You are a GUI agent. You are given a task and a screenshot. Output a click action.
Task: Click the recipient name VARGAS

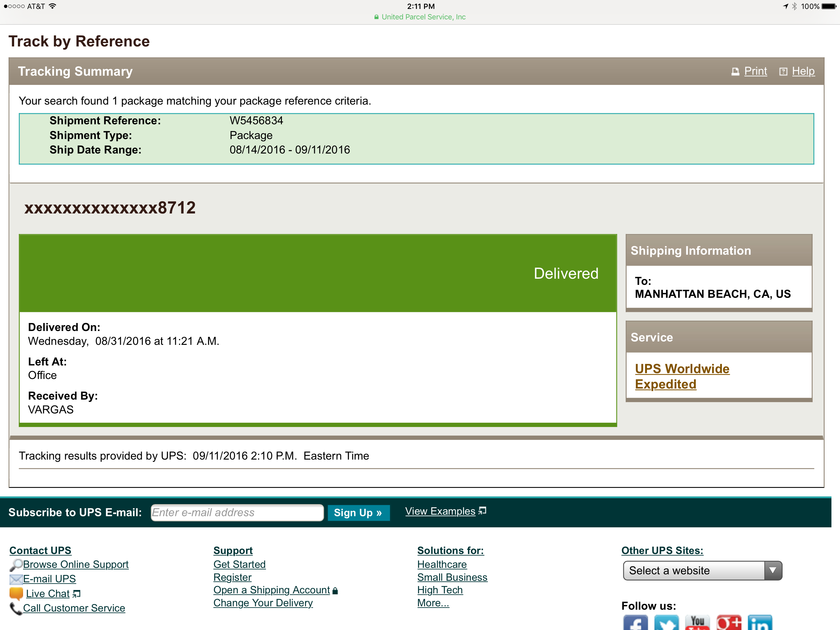(x=51, y=409)
